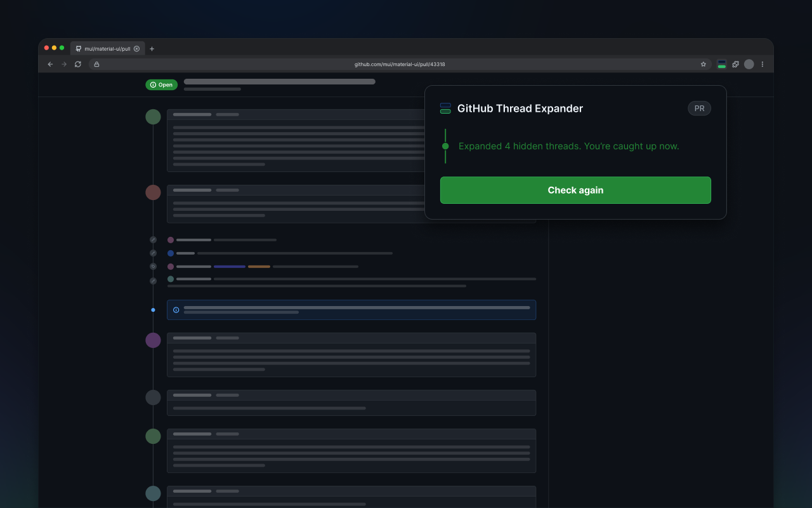
Task: Open the browser profile avatar
Action: click(749, 64)
